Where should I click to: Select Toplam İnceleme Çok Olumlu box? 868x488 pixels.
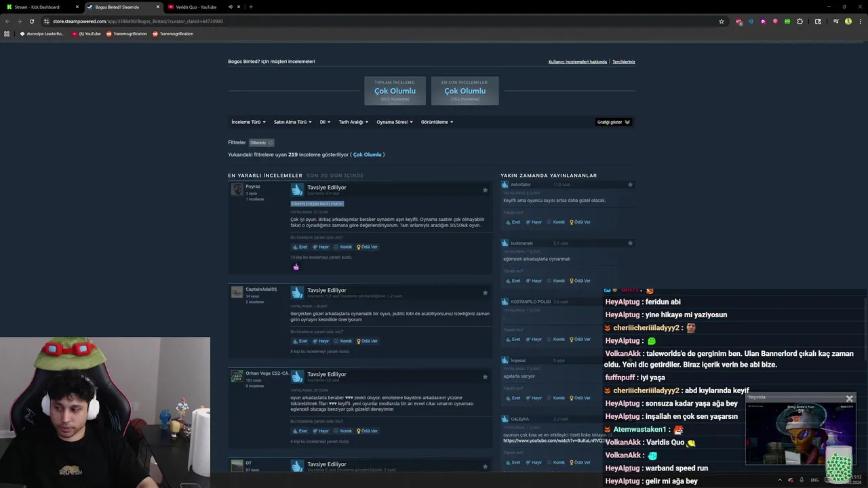pos(395,91)
